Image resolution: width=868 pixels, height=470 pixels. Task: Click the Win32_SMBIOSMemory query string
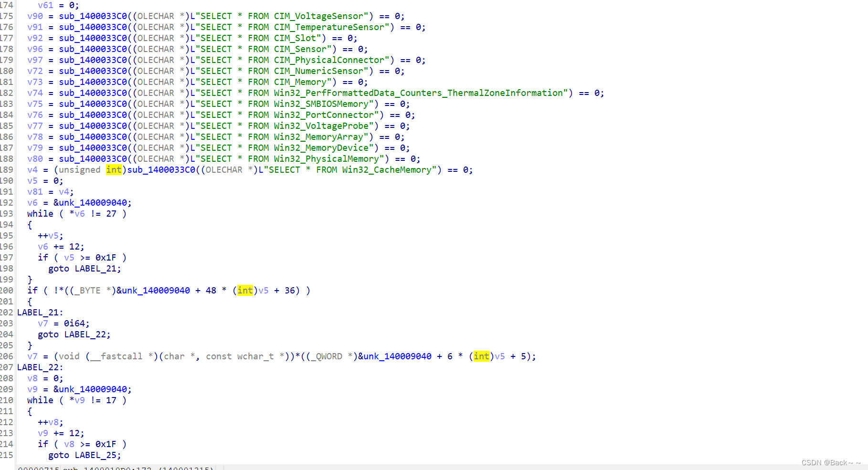click(285, 104)
